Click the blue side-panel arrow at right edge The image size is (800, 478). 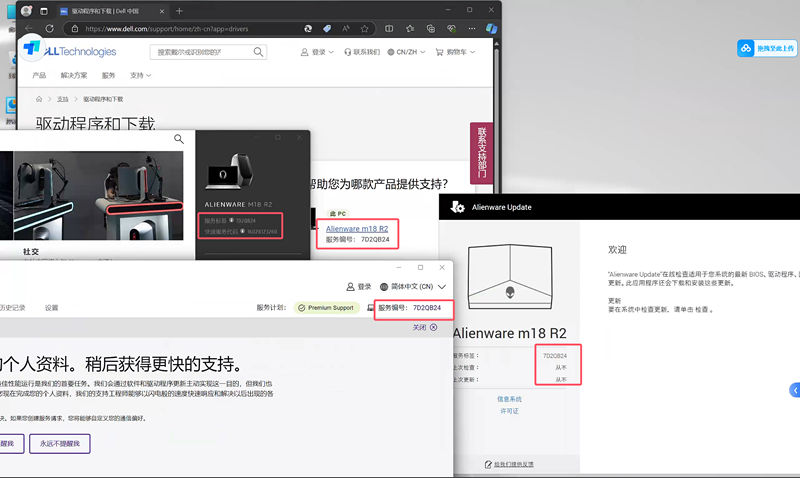point(794,390)
